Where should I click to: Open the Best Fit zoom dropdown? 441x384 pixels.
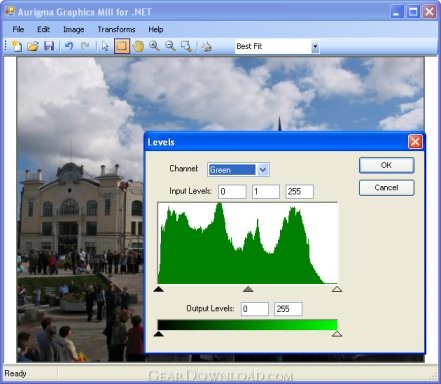(x=315, y=46)
